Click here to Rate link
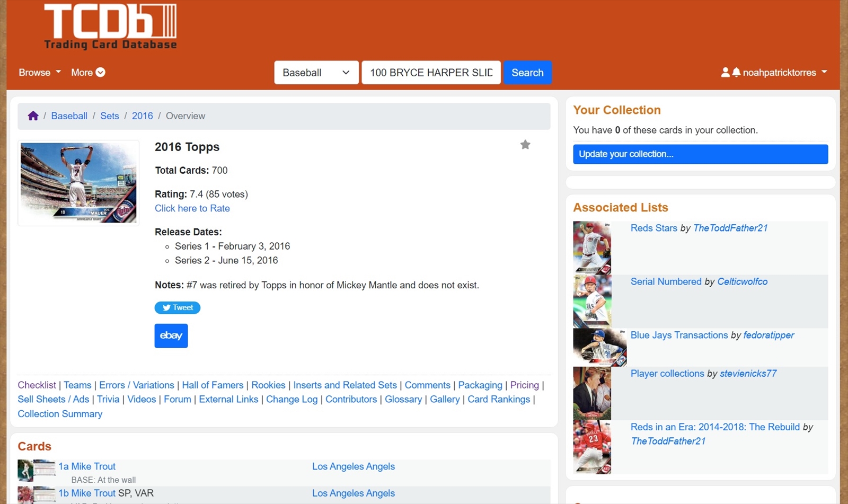 [x=192, y=208]
